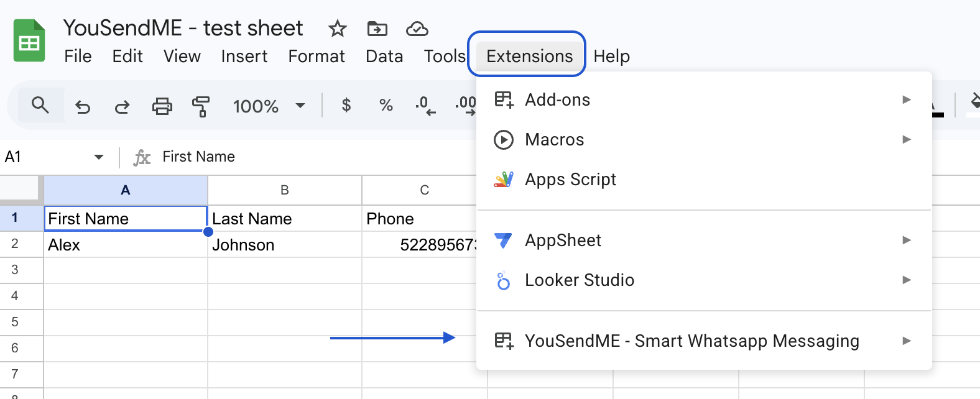The height and width of the screenshot is (399, 980).
Task: Click the AppSheet blue icon
Action: [503, 241]
